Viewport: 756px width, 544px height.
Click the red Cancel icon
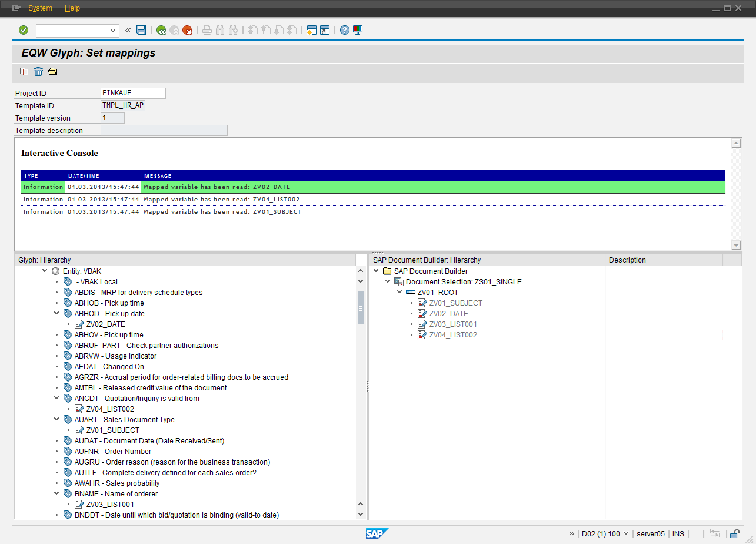pos(188,30)
